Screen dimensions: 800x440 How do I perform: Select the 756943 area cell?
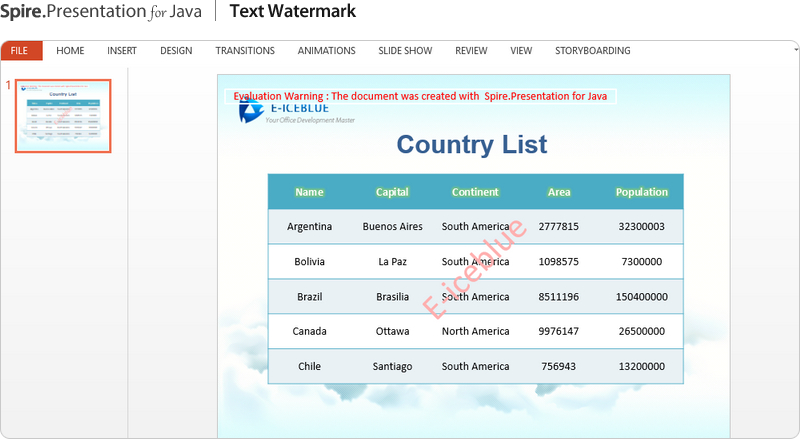point(559,366)
